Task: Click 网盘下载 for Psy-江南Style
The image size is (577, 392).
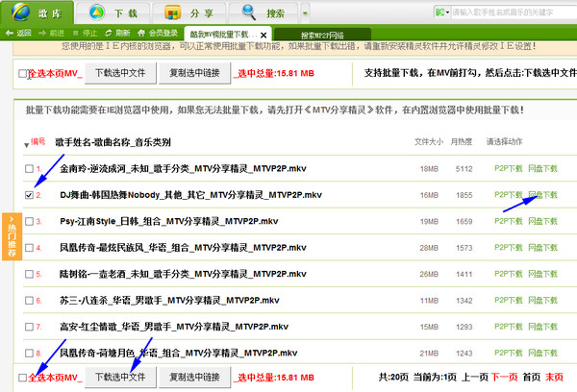Action: click(x=542, y=221)
